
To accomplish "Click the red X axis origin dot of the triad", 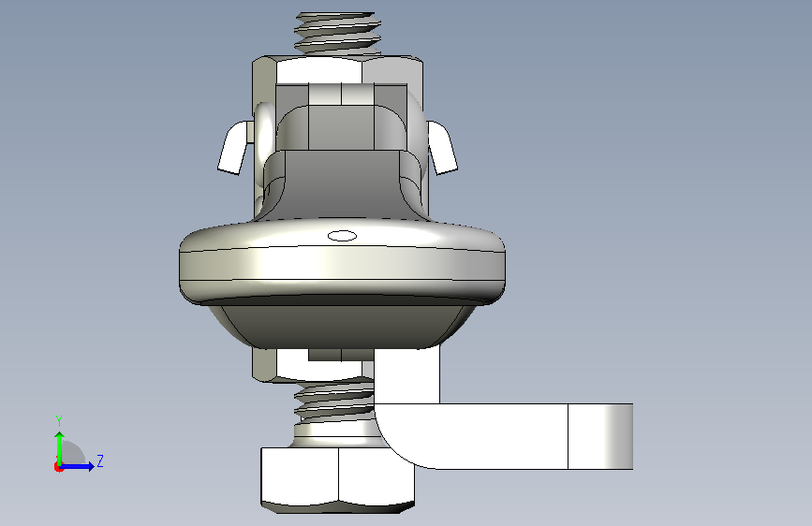I will pos(58,467).
